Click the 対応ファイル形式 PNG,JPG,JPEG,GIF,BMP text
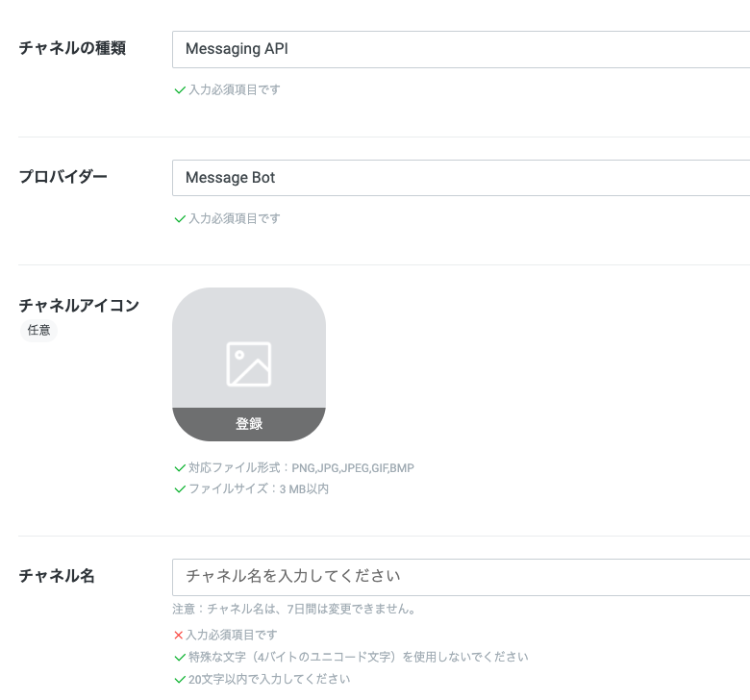The height and width of the screenshot is (700, 750). pyautogui.click(x=301, y=467)
